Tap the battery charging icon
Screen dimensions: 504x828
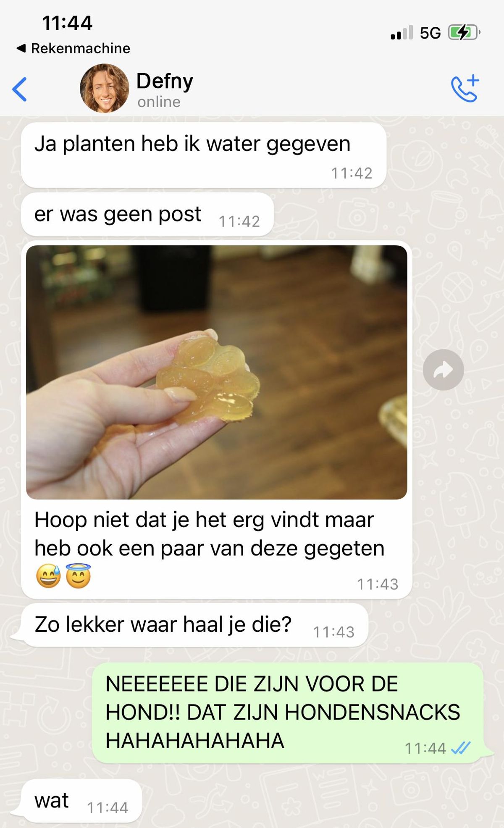point(464,32)
